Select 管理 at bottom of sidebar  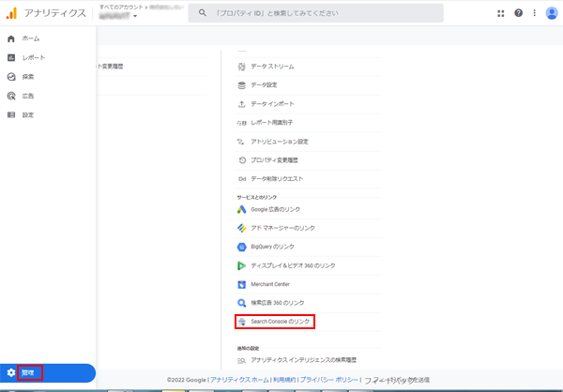(48, 372)
